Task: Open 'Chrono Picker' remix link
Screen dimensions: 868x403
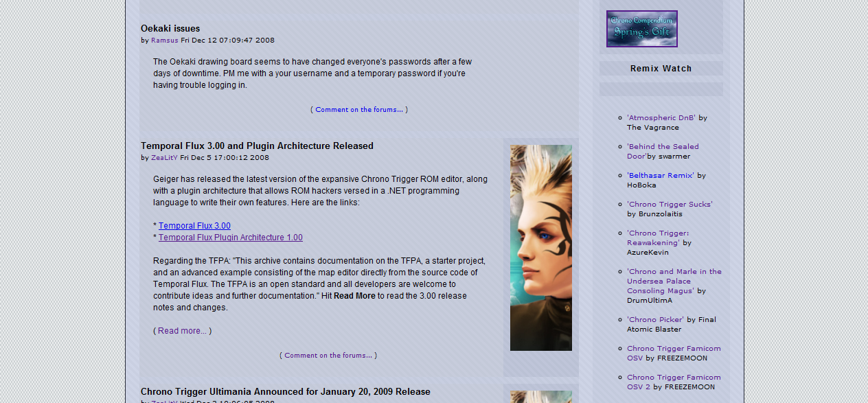Action: tap(655, 320)
